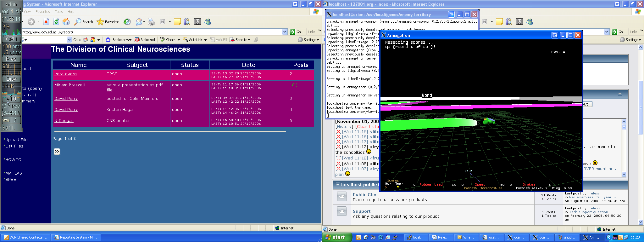Image resolution: width=644 pixels, height=242 pixels.
Task: Open Support forum link
Action: [x=362, y=211]
